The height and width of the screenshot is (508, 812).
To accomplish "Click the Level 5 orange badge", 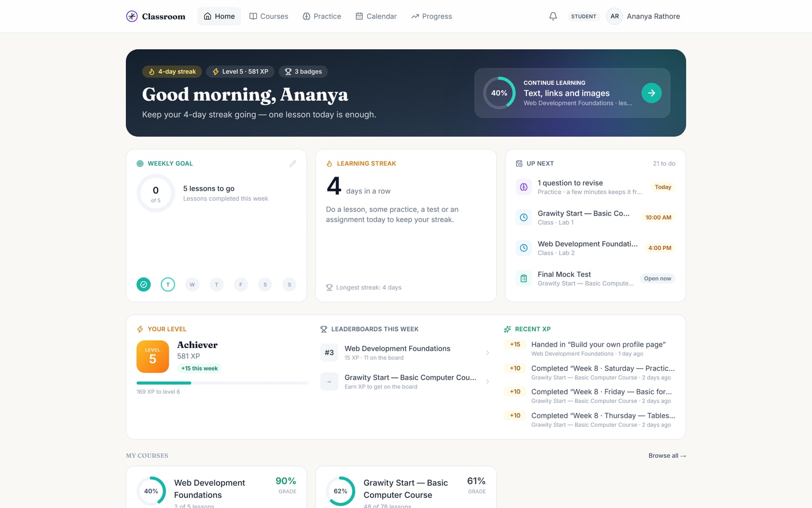I will pos(153,357).
